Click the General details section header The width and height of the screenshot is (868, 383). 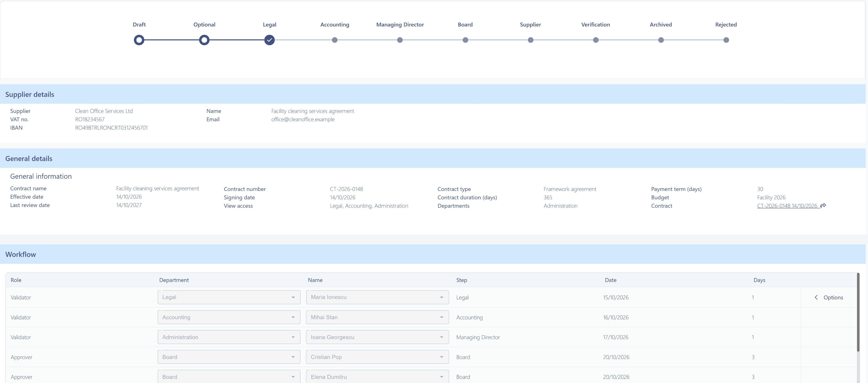click(x=433, y=158)
